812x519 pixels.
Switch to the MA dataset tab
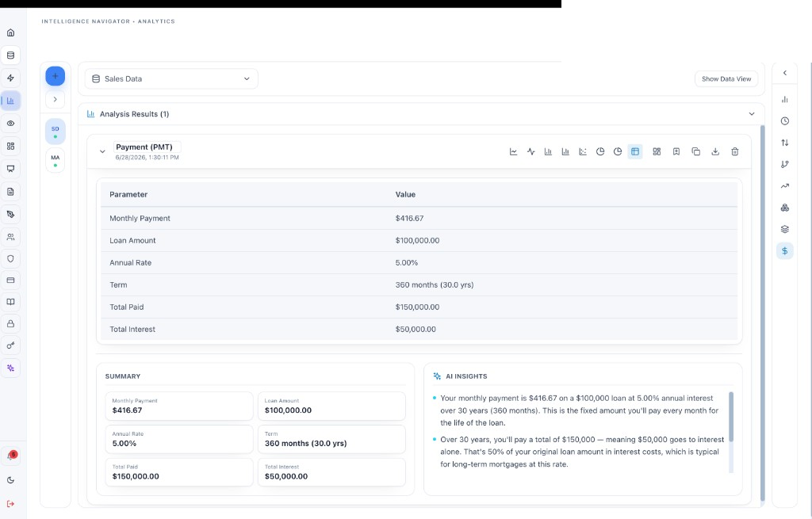(x=56, y=160)
